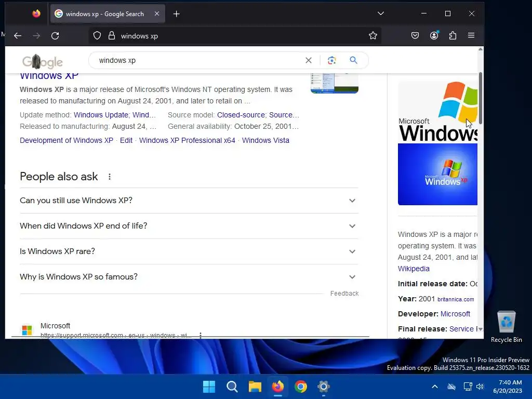Open the britannica.com source link

point(456,299)
